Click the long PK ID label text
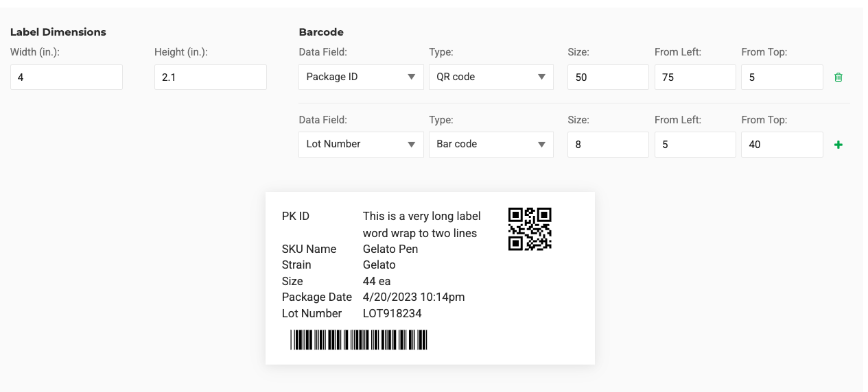This screenshot has height=392, width=868. (x=421, y=224)
